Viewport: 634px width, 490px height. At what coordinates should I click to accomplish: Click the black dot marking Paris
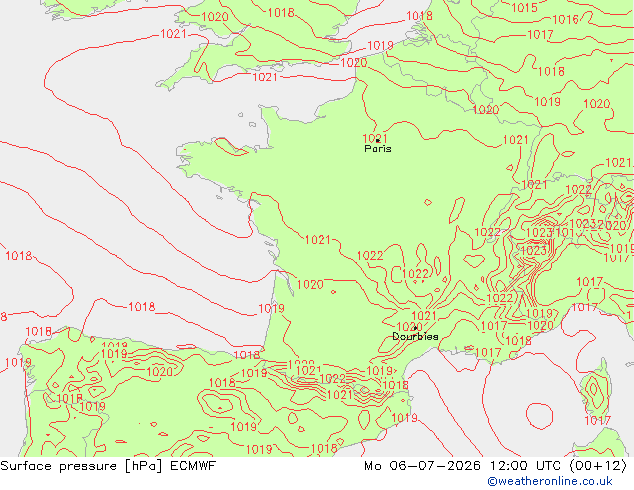(377, 141)
